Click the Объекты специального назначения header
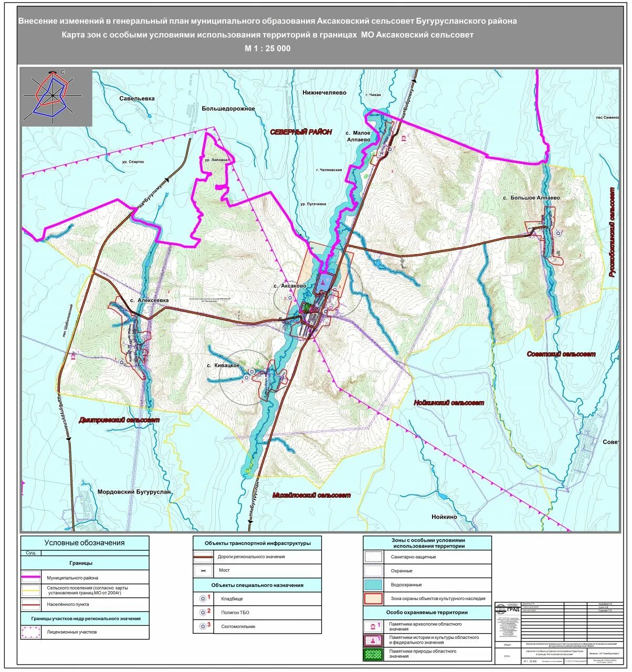This screenshot has width=632, height=672. (x=257, y=585)
